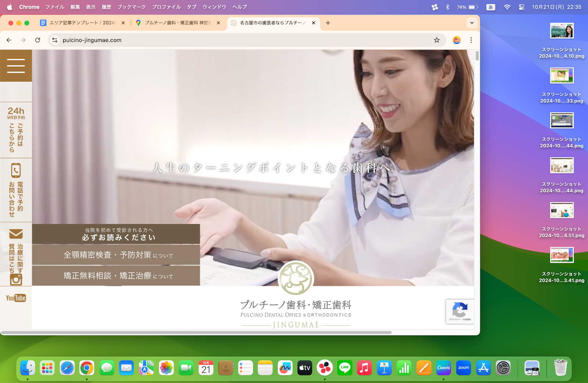Click the Bluetooth menu bar icon
Viewport: 588px width, 383px height.
click(x=447, y=7)
